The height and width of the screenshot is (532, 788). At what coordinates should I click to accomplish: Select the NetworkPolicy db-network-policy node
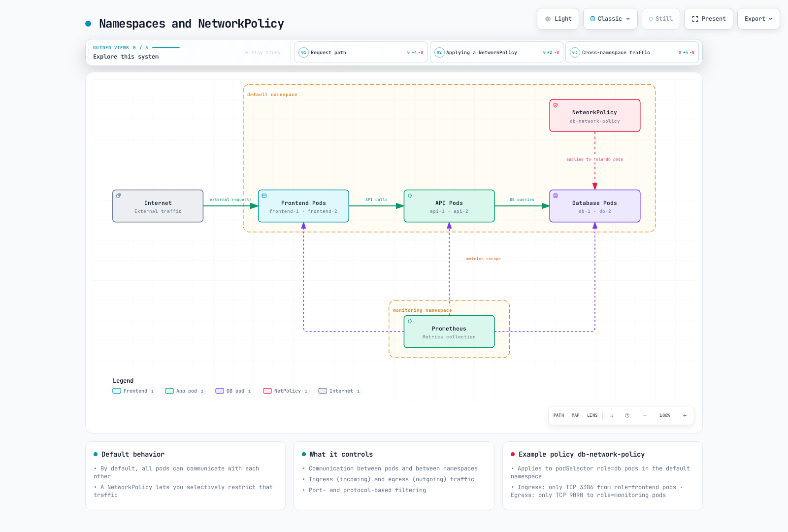[x=595, y=116]
